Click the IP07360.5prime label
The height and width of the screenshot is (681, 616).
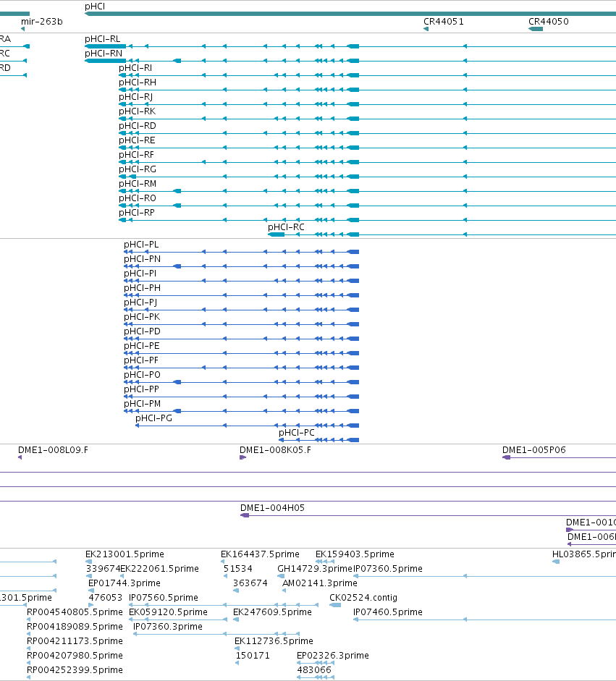point(388,569)
